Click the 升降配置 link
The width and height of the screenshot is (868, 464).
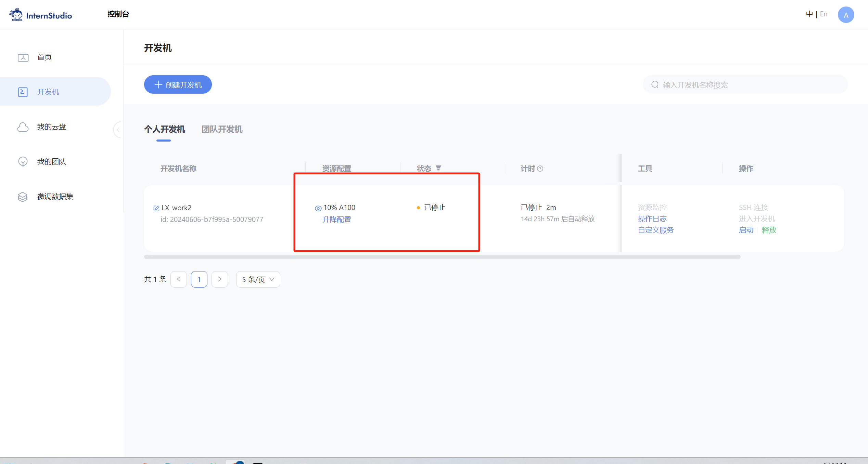pyautogui.click(x=336, y=220)
